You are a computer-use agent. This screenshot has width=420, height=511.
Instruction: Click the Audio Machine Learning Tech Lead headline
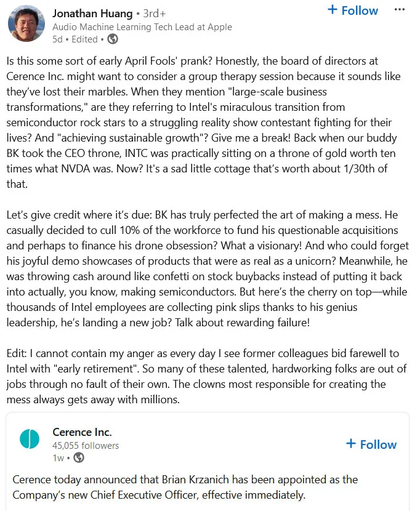[142, 26]
